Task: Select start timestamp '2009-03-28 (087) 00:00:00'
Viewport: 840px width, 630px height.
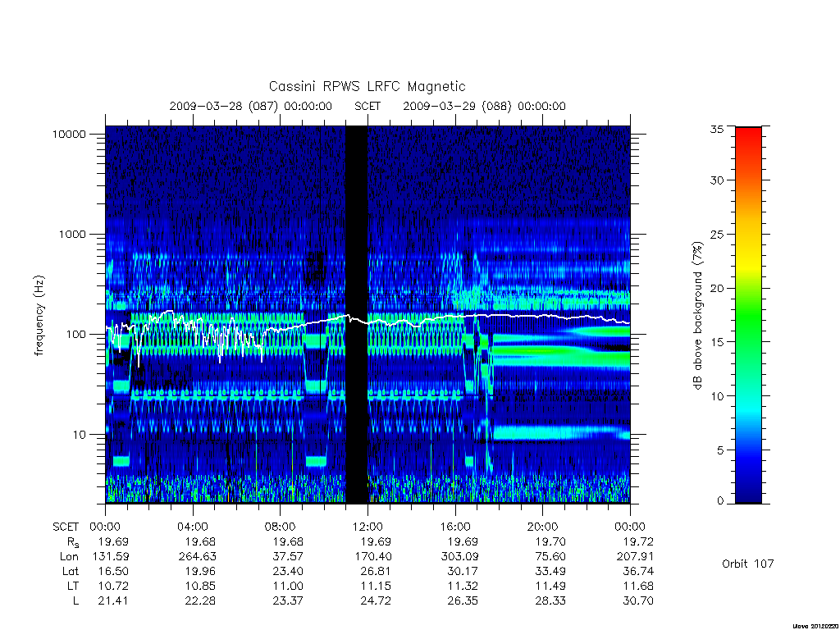Action: pos(251,106)
